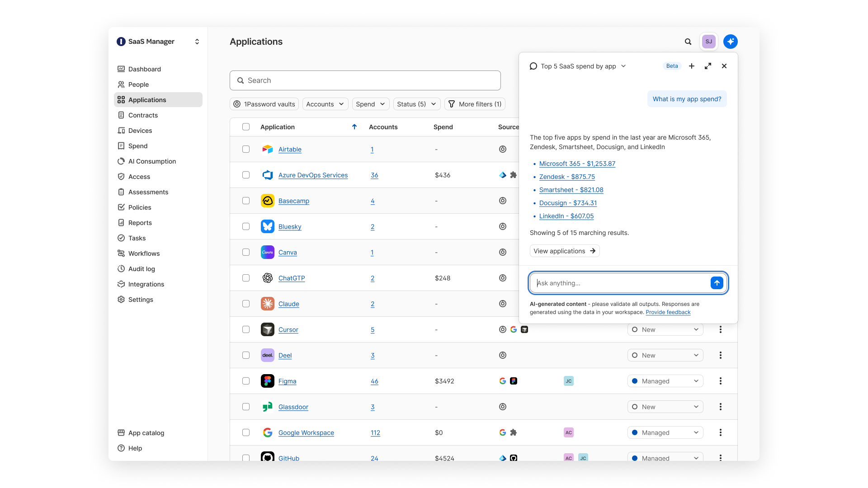Open the Status (5) filter dropdown
The width and height of the screenshot is (868, 488).
pos(417,104)
